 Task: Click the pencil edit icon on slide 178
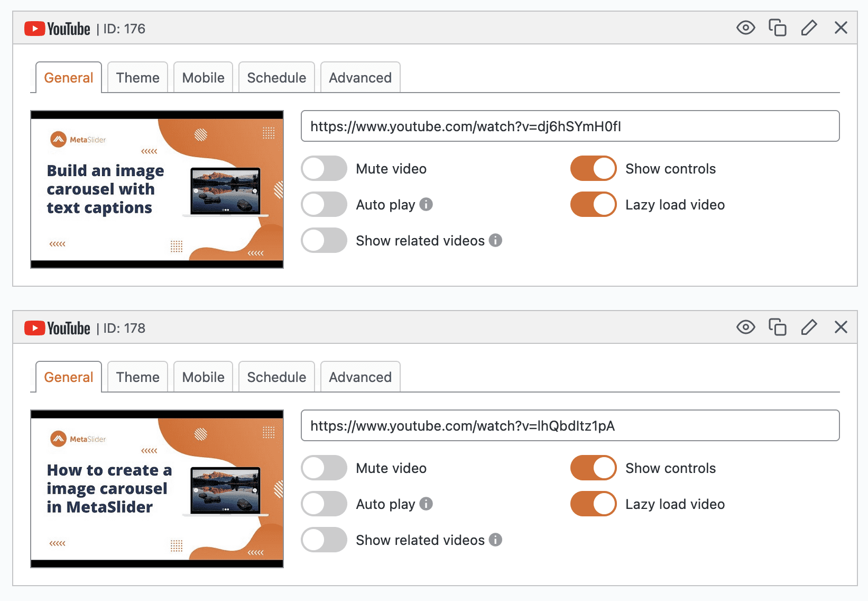tap(809, 327)
